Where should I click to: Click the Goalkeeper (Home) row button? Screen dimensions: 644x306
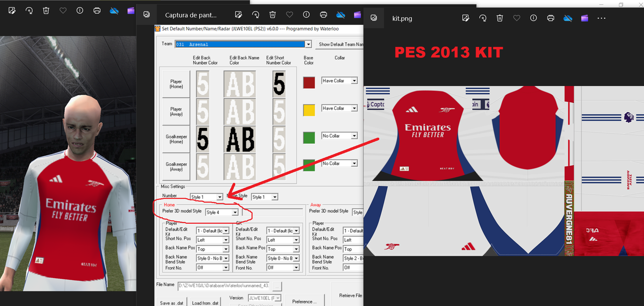pyautogui.click(x=176, y=139)
